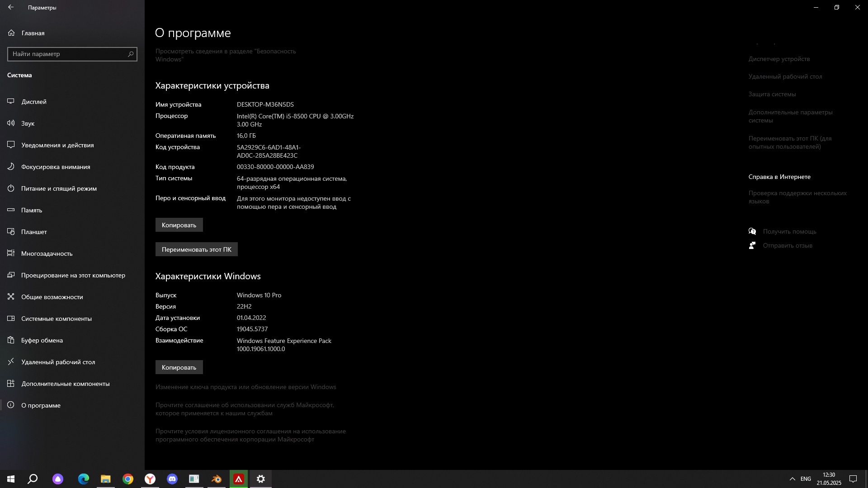The height and width of the screenshot is (488, 868).
Task: Click Получить помощь link
Action: click(789, 231)
